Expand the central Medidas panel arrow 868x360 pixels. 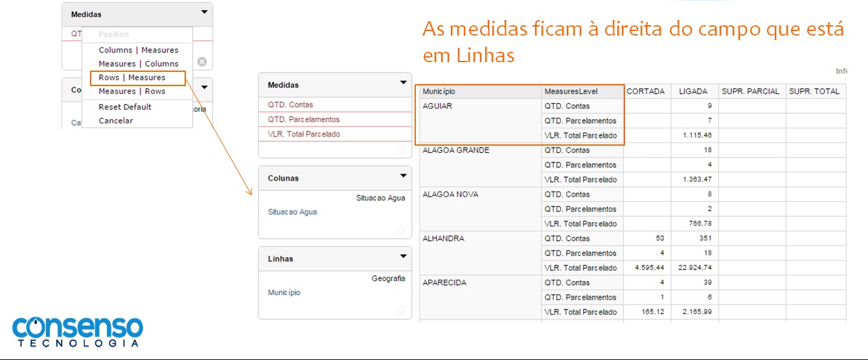pos(404,83)
